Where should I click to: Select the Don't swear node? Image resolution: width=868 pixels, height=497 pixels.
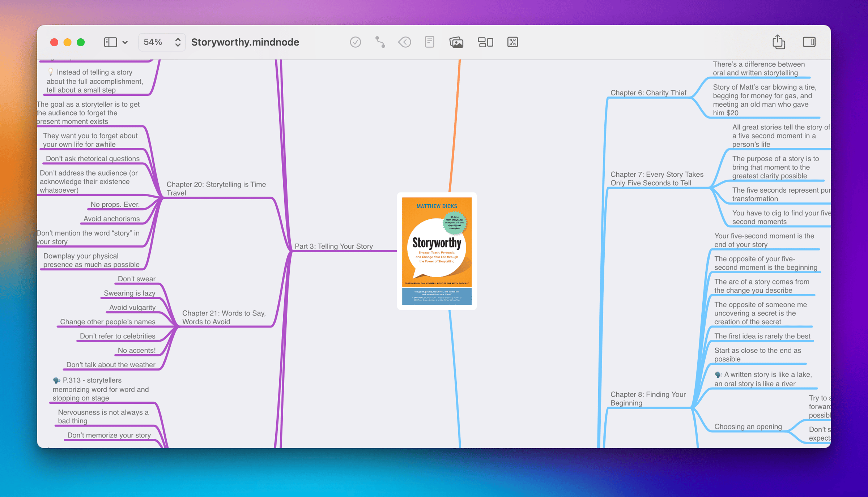[x=137, y=279]
